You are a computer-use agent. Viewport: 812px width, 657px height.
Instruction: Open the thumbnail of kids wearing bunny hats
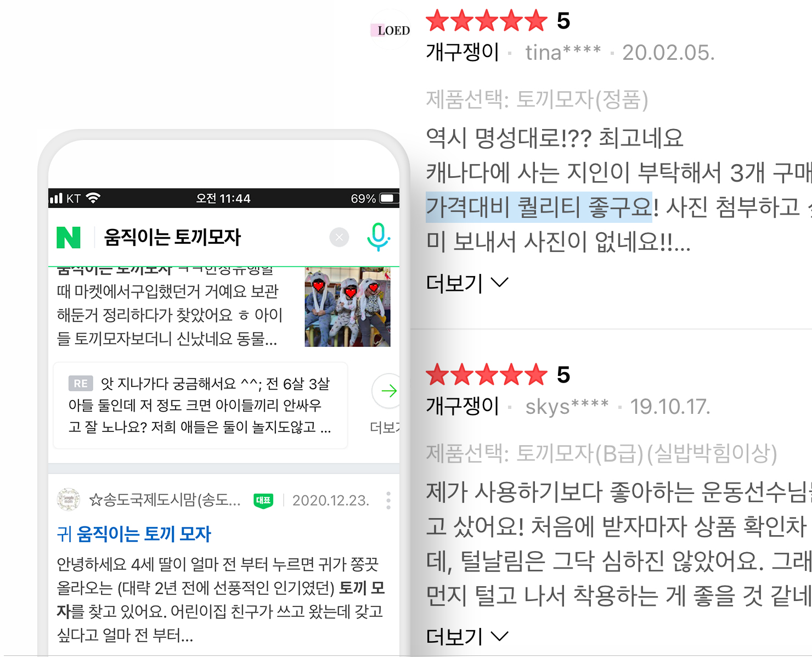pyautogui.click(x=348, y=307)
